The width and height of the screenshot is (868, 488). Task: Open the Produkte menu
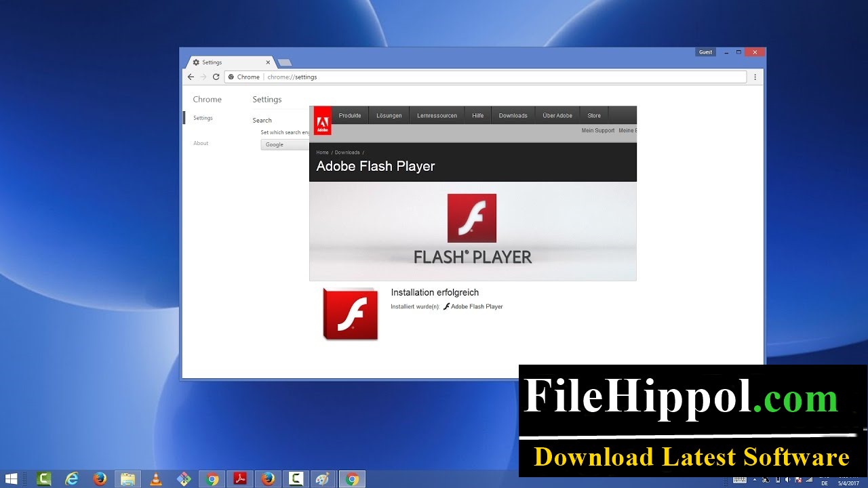(x=350, y=115)
